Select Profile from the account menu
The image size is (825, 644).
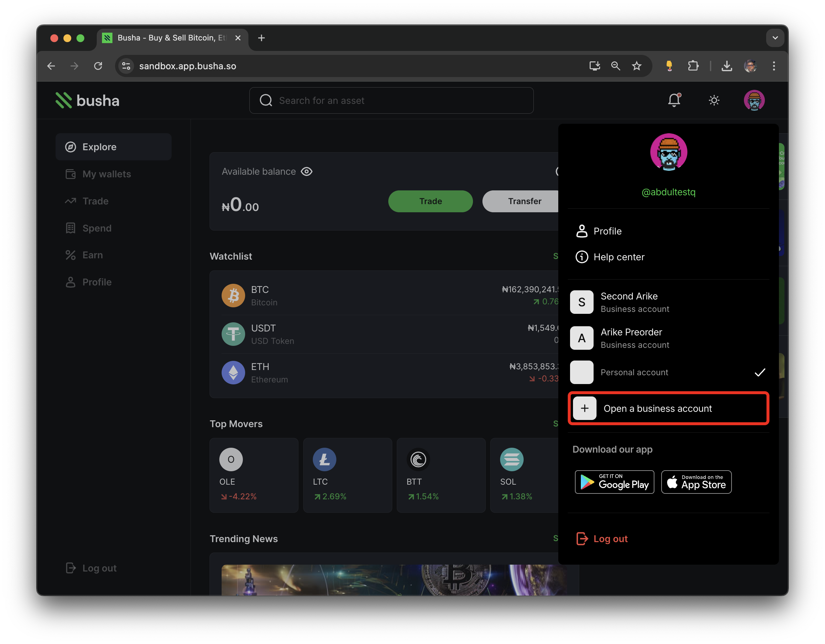click(x=607, y=231)
